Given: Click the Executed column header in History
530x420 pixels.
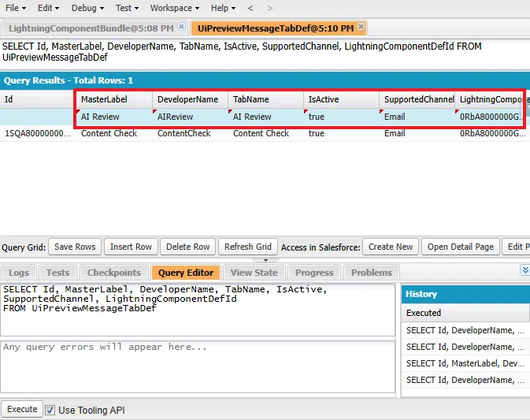Looking at the screenshot, I should [465, 313].
